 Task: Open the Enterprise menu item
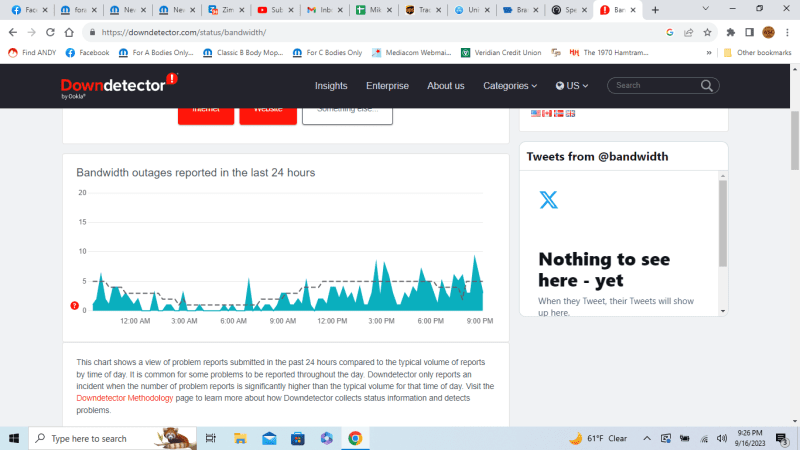click(x=387, y=86)
